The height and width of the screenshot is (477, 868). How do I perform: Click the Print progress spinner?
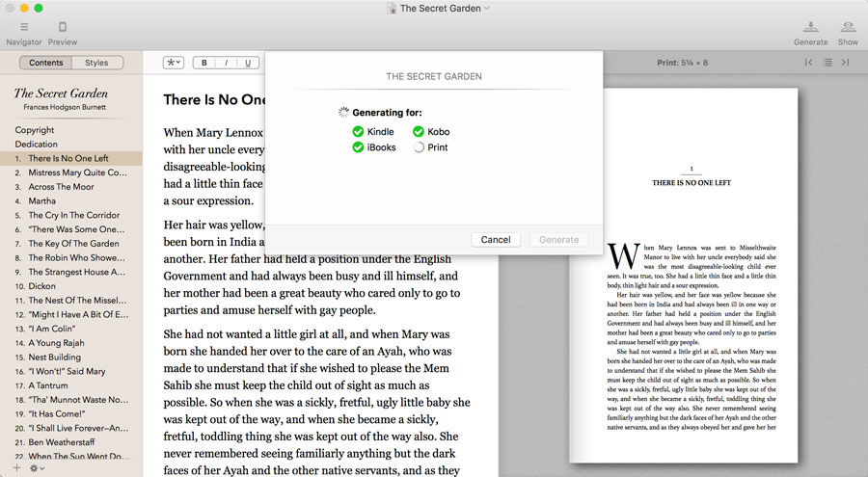point(419,147)
